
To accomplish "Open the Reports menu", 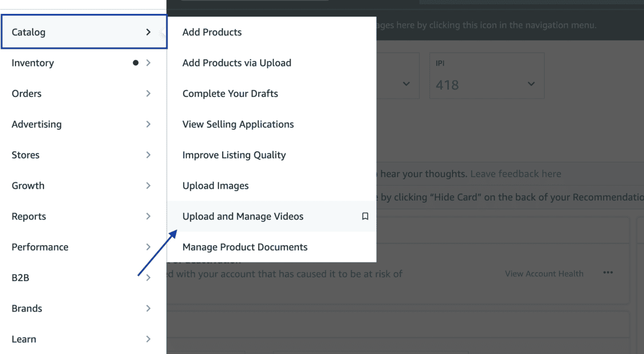I will 83,216.
